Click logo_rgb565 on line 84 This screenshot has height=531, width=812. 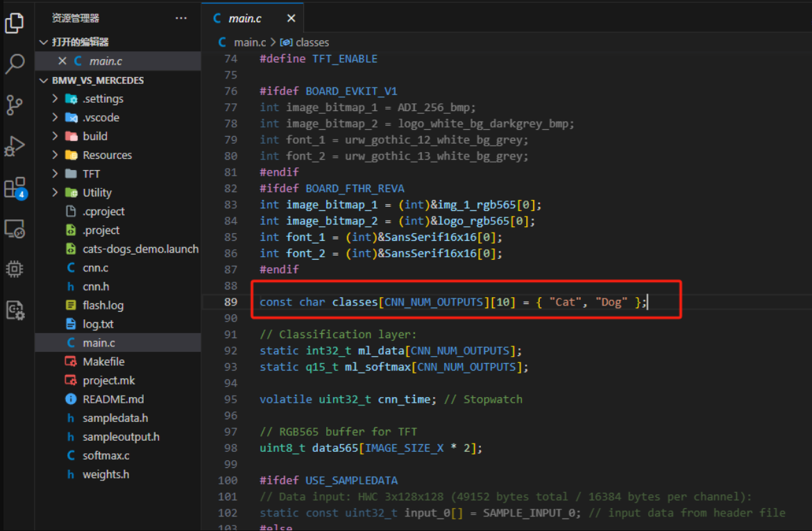pos(474,221)
